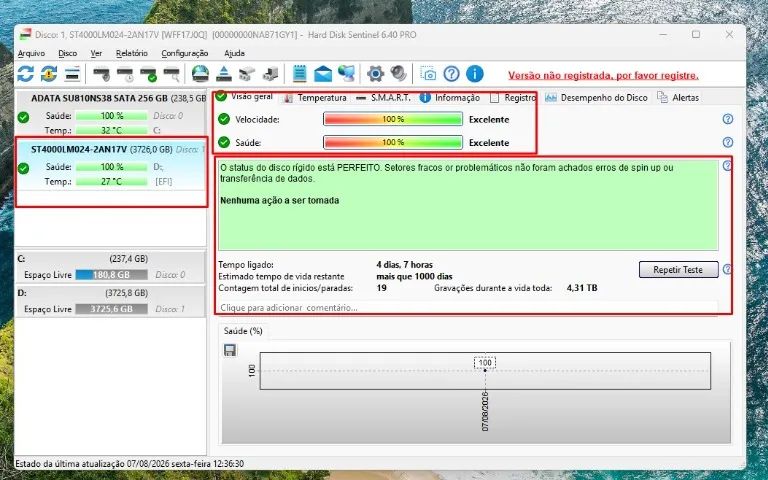The image size is (768, 480).
Task: Click the floppy save icon in health graph
Action: pyautogui.click(x=230, y=350)
